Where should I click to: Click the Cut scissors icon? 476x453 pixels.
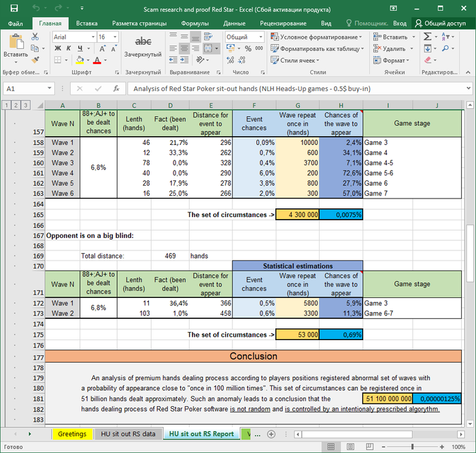click(x=35, y=37)
